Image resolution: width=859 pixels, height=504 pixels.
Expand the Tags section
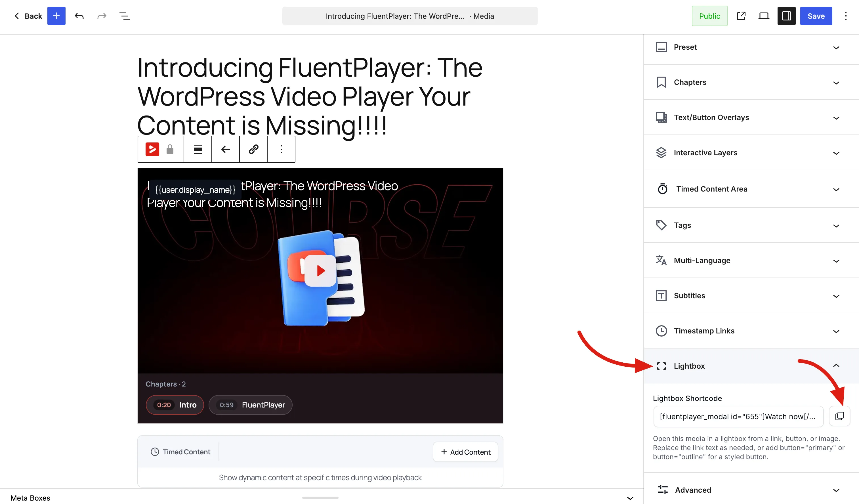[751, 225]
